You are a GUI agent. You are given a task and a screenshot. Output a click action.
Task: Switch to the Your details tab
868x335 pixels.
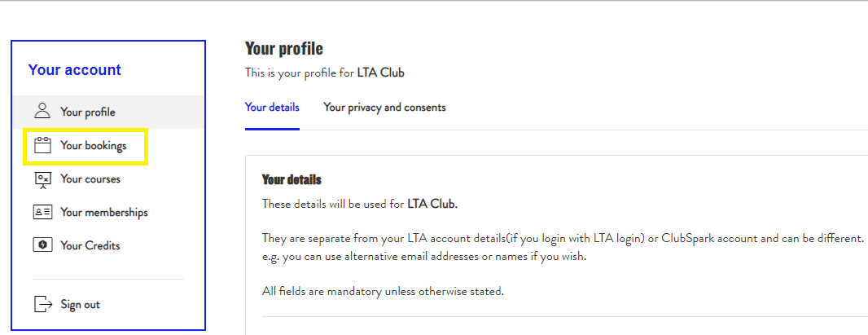click(x=272, y=108)
